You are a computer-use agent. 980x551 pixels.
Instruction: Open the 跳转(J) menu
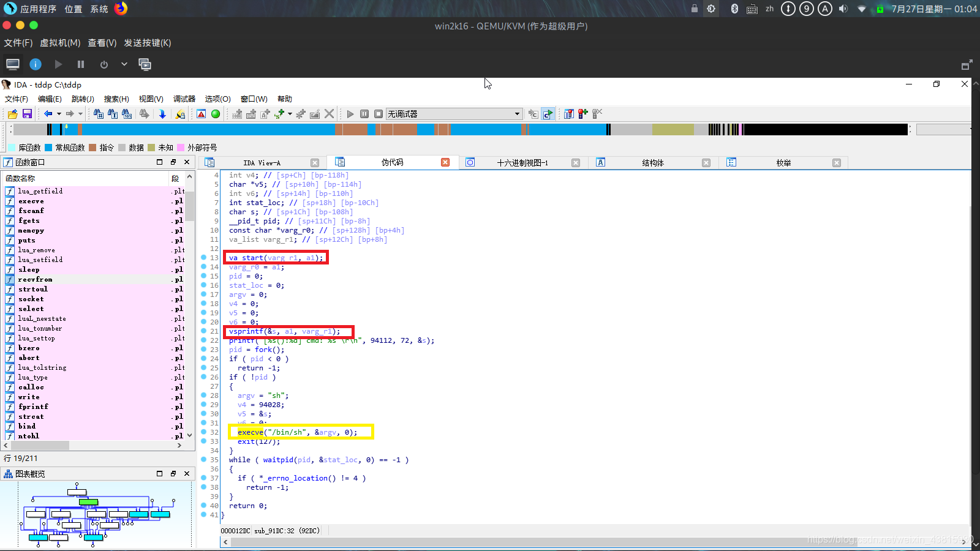pyautogui.click(x=83, y=99)
